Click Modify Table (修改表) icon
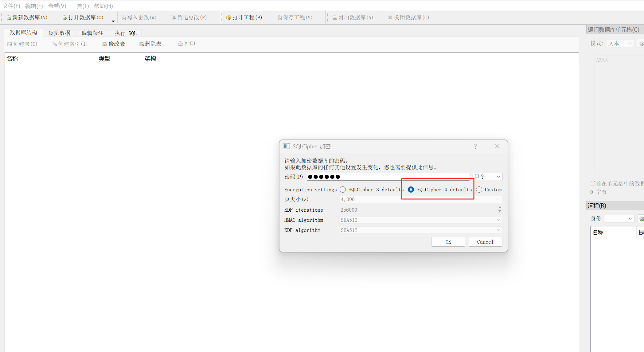Image resolution: width=644 pixels, height=352 pixels. [105, 44]
